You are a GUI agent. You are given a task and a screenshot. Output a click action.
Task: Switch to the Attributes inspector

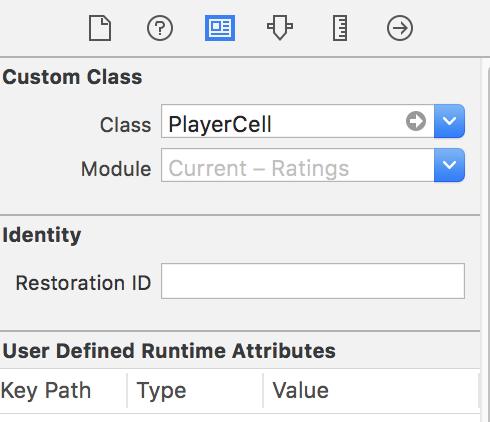[280, 27]
